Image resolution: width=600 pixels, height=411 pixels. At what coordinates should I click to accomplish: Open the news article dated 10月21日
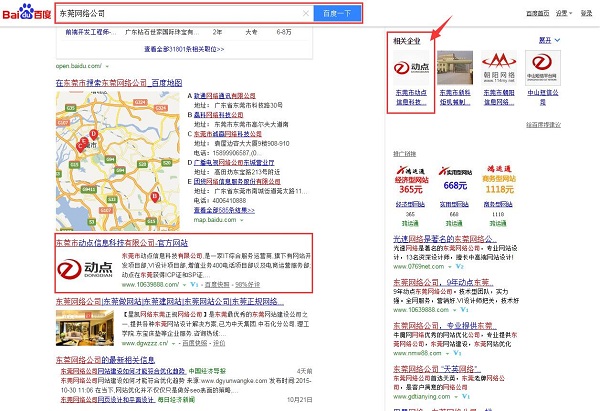108,400
